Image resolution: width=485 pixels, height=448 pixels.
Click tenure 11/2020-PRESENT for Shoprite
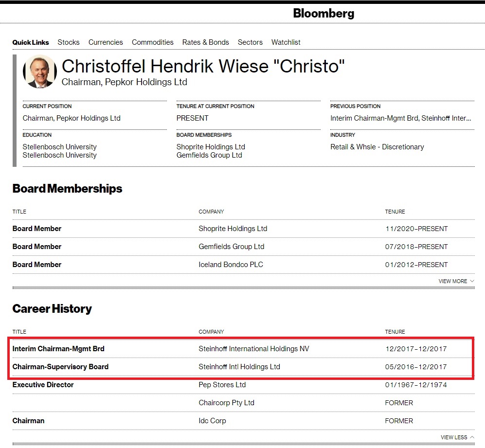tap(416, 229)
